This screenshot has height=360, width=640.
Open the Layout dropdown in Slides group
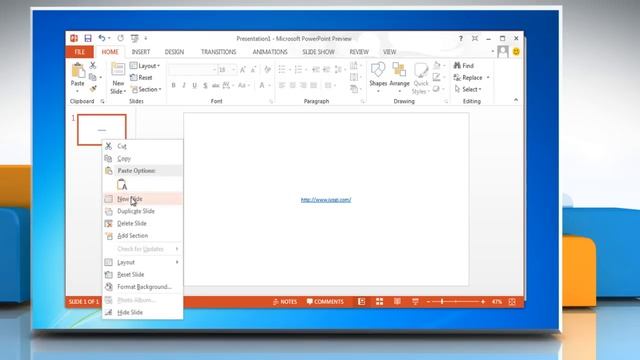coord(145,66)
